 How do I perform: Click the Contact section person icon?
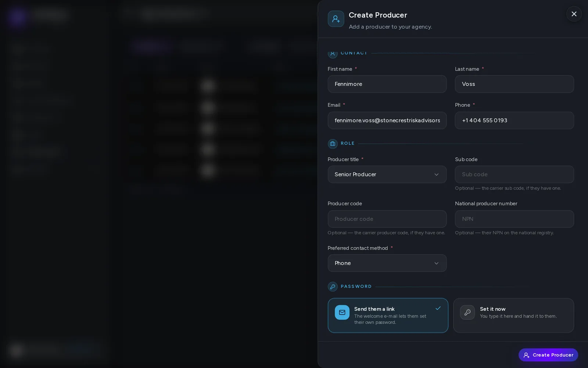(x=333, y=53)
